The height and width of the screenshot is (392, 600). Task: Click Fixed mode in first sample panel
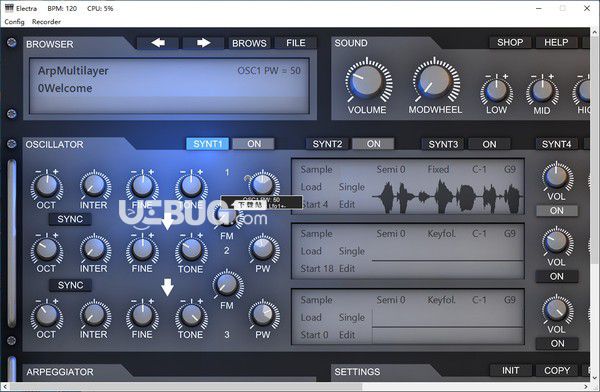[438, 169]
